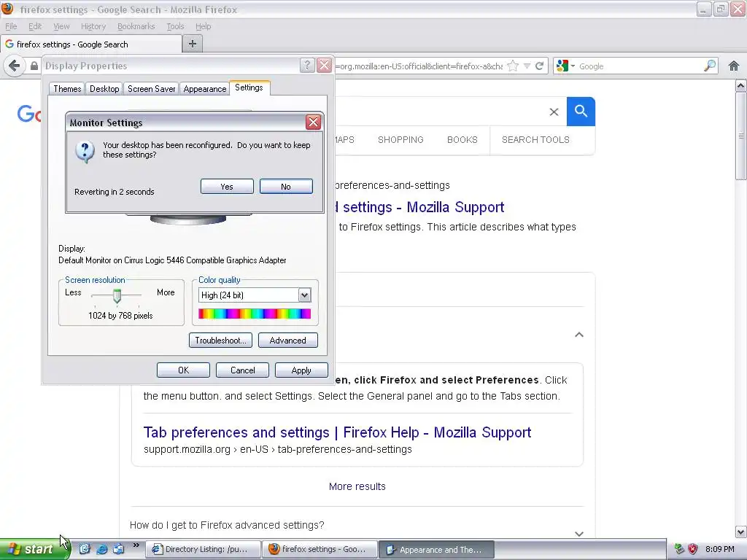
Task: Open the search engine selector dropdown
Action: (x=565, y=66)
